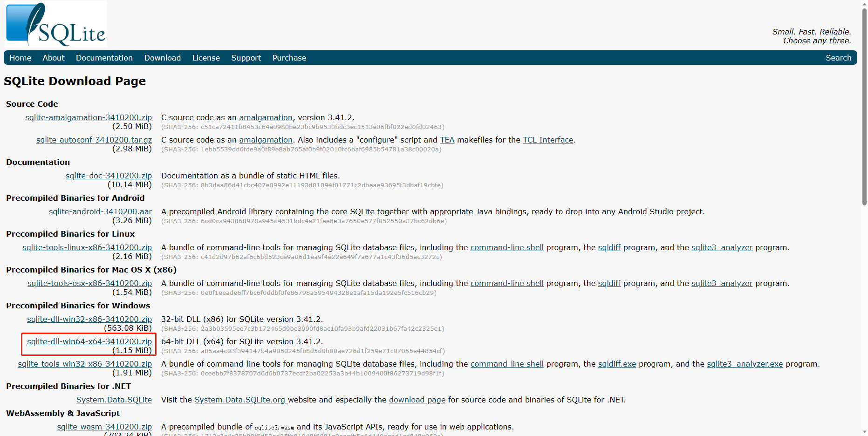Open the sqlite3_analyzer.exe link
The image size is (868, 436).
(x=745, y=364)
